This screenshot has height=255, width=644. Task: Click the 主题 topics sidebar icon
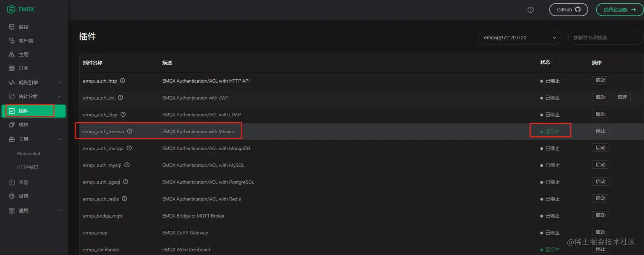pos(11,54)
